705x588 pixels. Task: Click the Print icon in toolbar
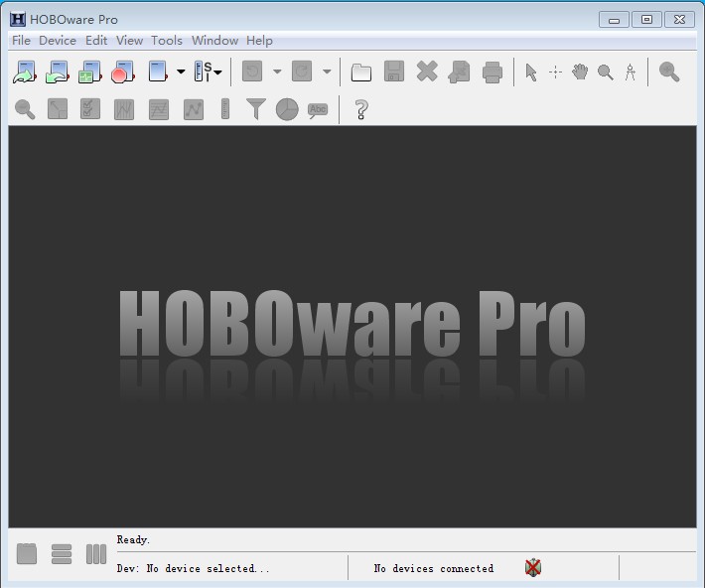pos(493,72)
